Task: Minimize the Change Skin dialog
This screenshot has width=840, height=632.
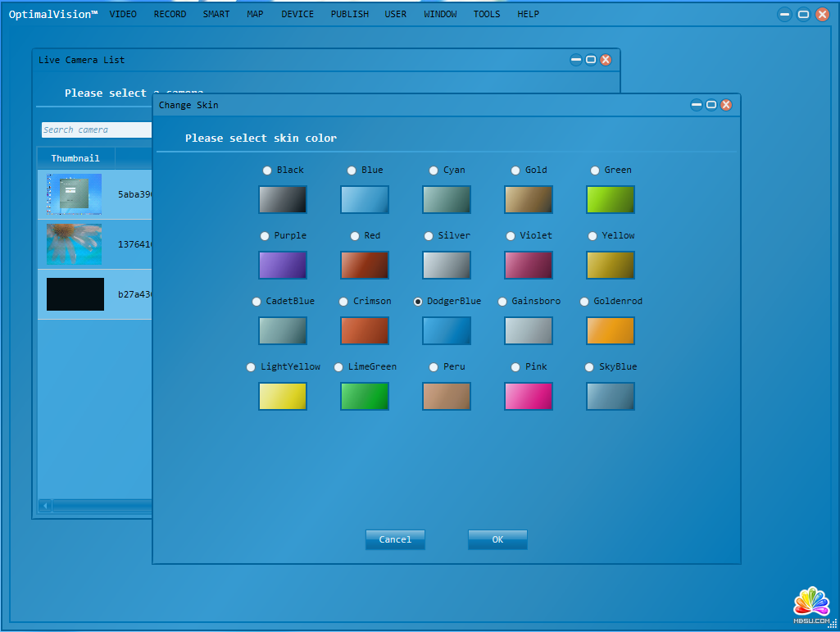Action: (697, 105)
